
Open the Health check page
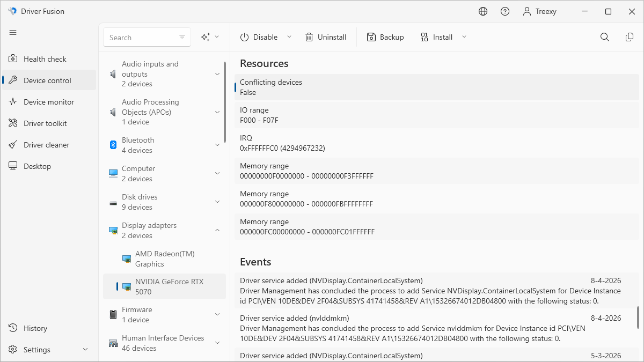click(x=45, y=59)
